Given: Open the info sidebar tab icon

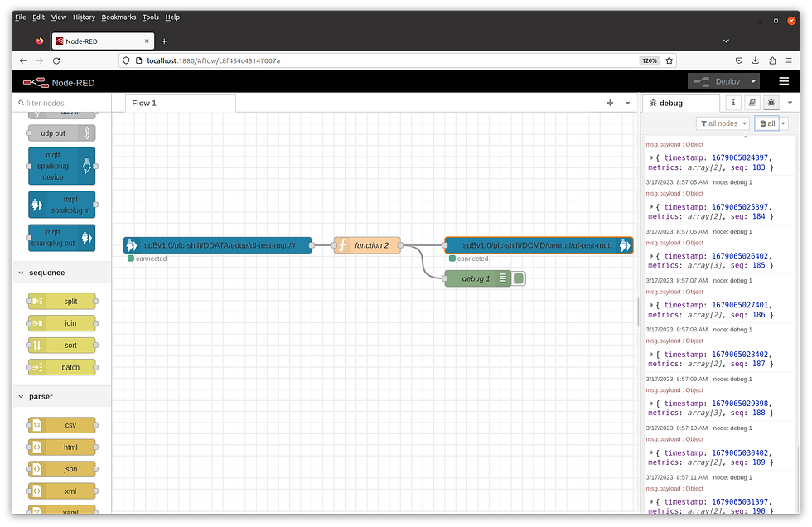Looking at the screenshot, I should click(x=733, y=103).
